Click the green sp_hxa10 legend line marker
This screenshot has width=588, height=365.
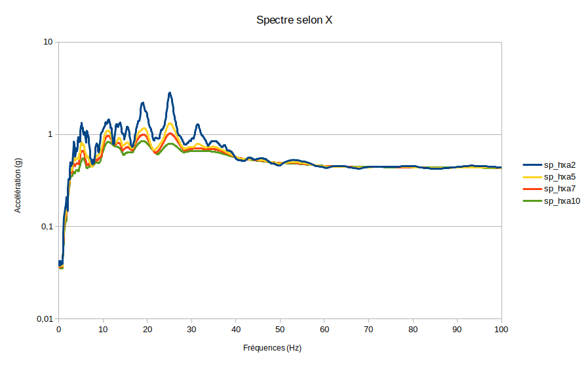pos(532,201)
